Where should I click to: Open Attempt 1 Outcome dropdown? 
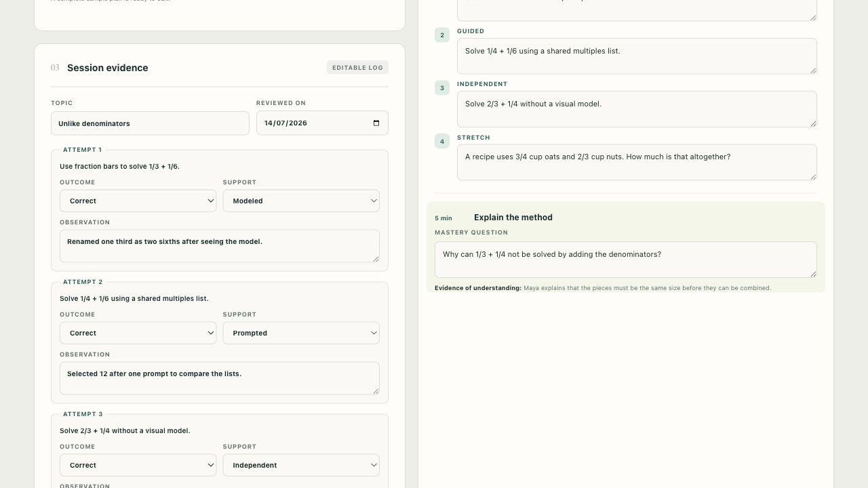point(138,201)
